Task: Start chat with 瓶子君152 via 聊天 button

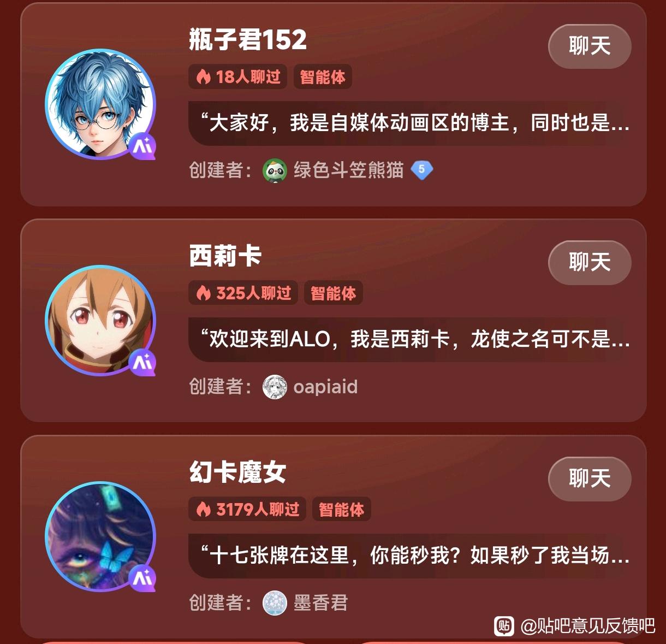Action: [x=590, y=46]
